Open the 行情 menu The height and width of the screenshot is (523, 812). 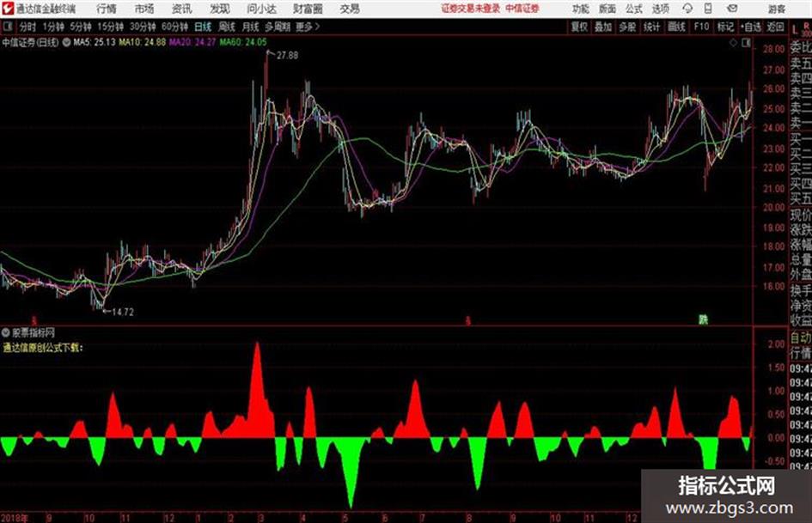(x=107, y=9)
